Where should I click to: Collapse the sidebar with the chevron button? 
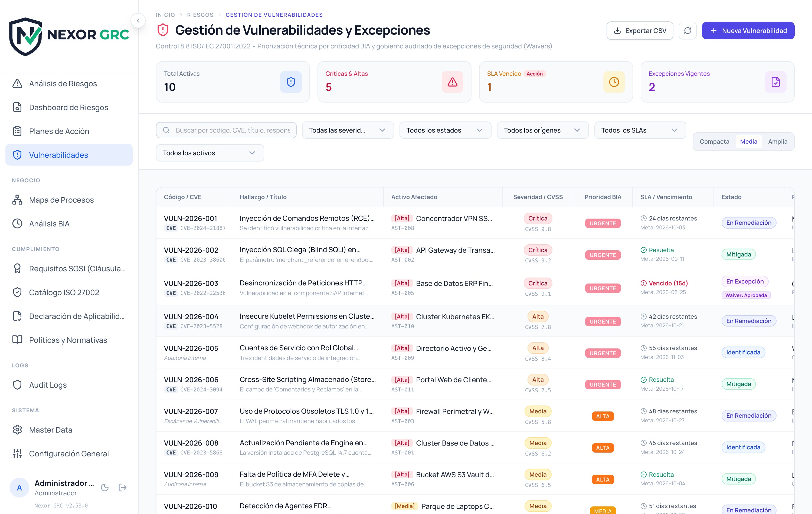tap(138, 21)
